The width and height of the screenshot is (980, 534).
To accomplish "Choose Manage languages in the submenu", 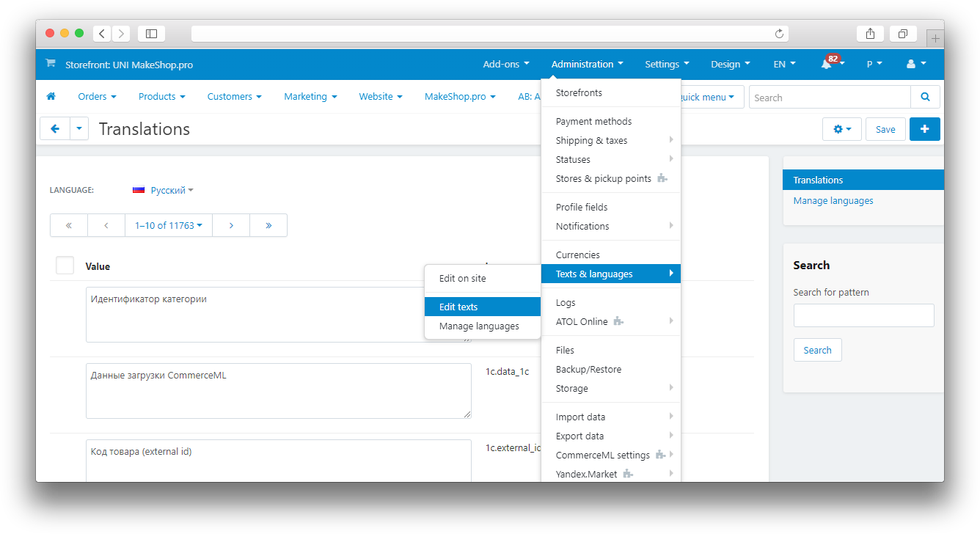I will (x=479, y=326).
